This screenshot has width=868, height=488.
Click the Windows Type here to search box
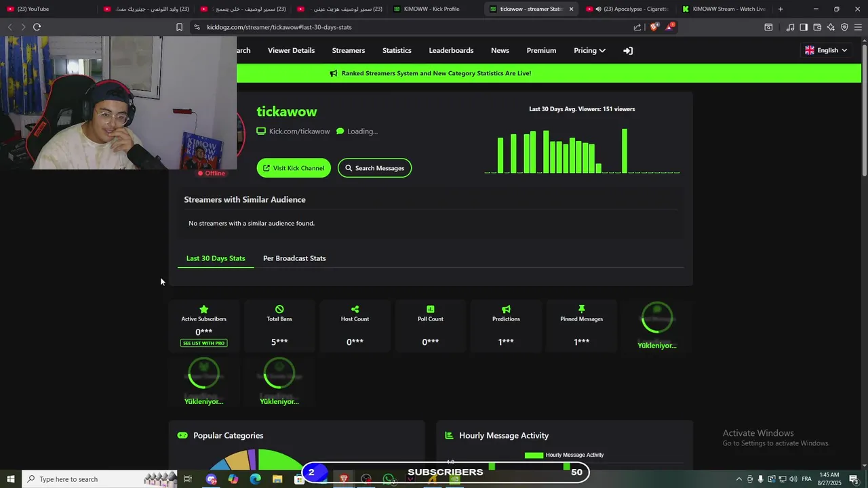pos(99,479)
